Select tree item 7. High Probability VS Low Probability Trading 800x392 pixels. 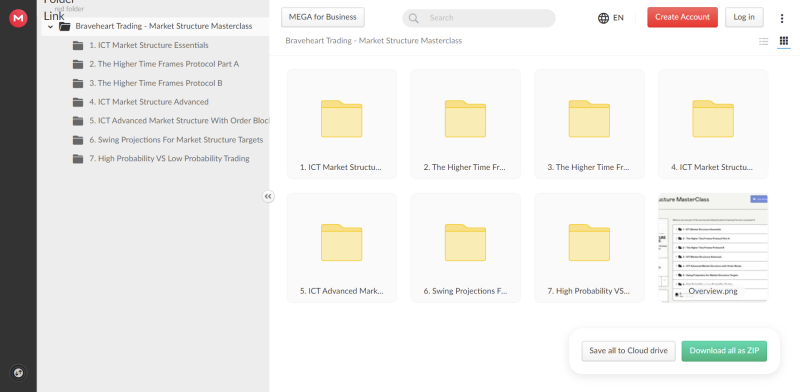[x=169, y=159]
